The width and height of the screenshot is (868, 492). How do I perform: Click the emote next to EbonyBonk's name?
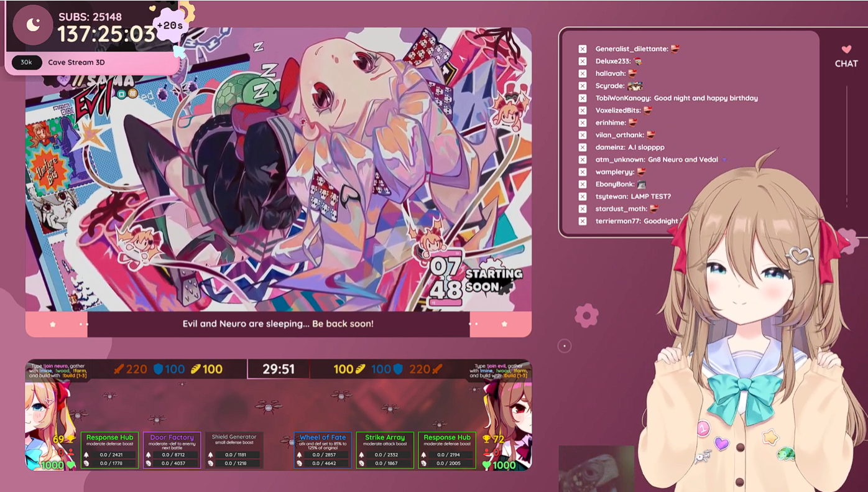click(642, 184)
